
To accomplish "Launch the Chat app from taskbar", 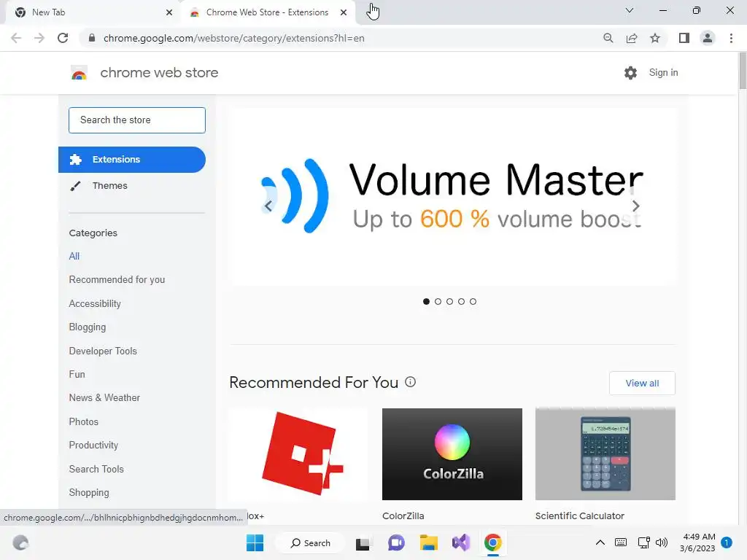I will pyautogui.click(x=396, y=542).
